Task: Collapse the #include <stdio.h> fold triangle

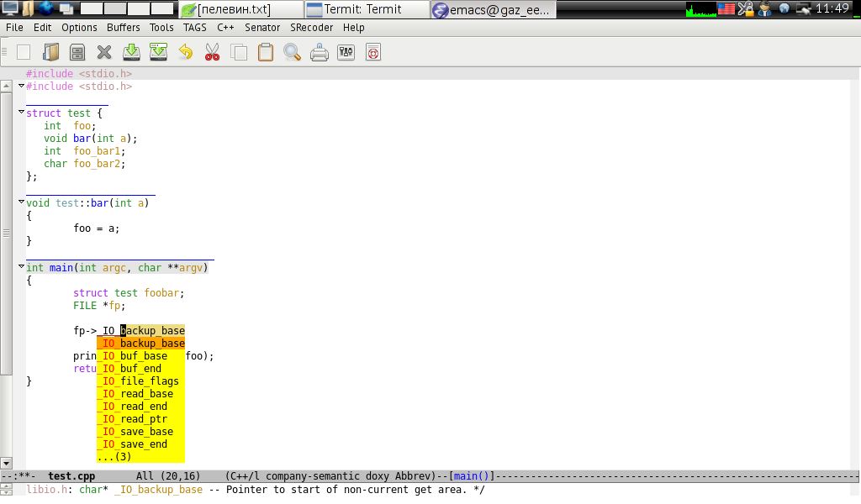Action: coord(21,86)
